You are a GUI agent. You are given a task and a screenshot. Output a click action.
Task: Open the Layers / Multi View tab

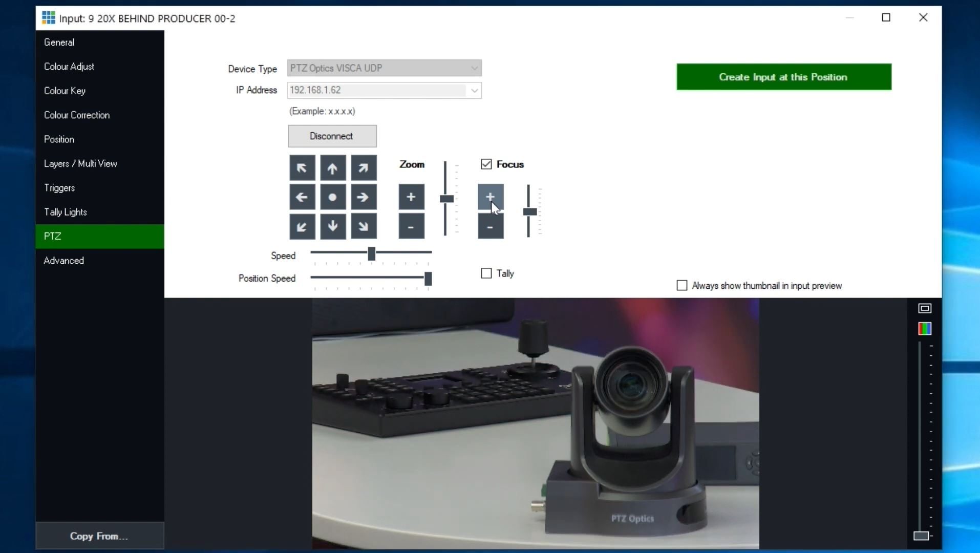click(x=100, y=163)
